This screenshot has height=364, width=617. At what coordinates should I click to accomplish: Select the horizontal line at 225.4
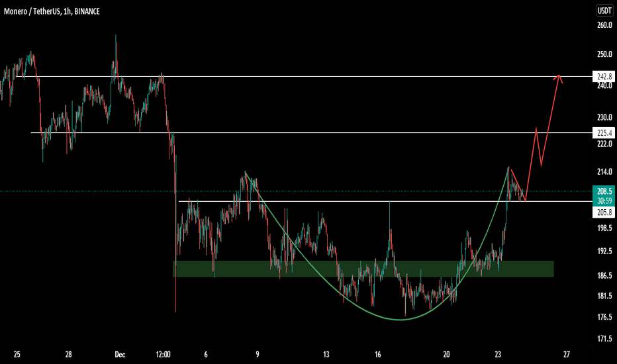311,132
